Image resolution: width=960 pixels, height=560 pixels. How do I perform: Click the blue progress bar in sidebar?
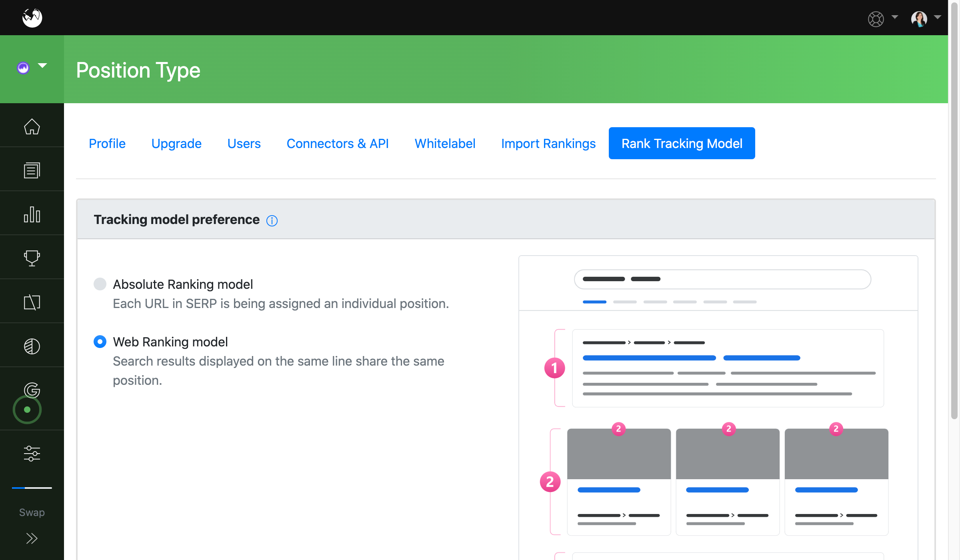tap(32, 488)
